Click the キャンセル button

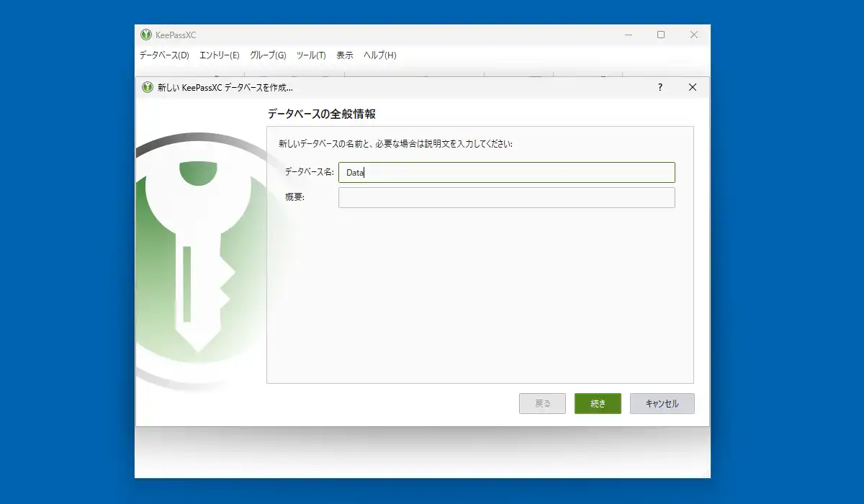[x=662, y=404]
